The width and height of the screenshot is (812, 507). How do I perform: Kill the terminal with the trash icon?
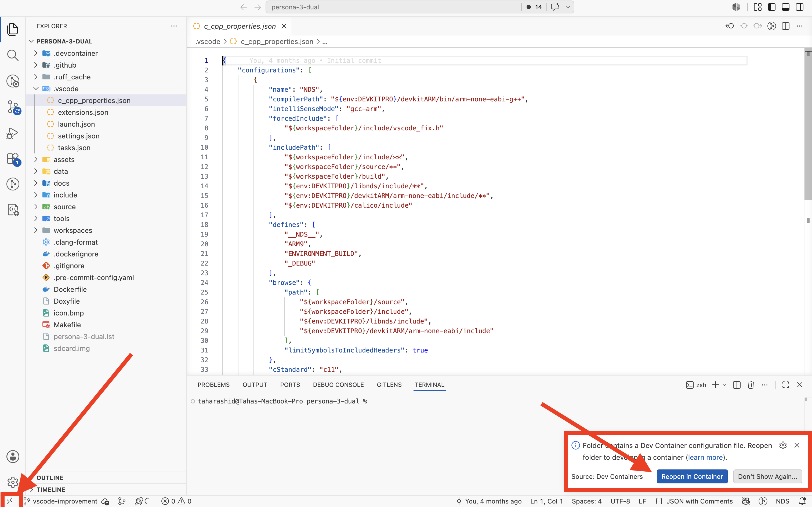751,385
